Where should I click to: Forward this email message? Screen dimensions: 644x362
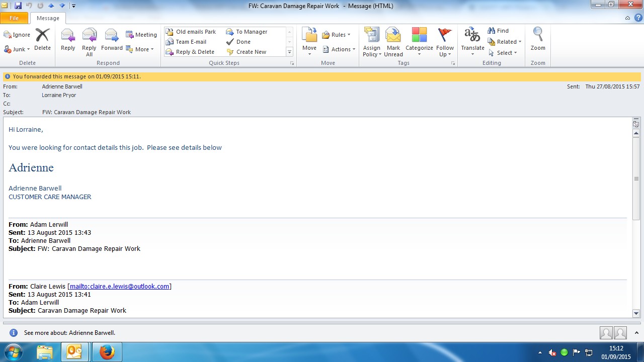112,40
